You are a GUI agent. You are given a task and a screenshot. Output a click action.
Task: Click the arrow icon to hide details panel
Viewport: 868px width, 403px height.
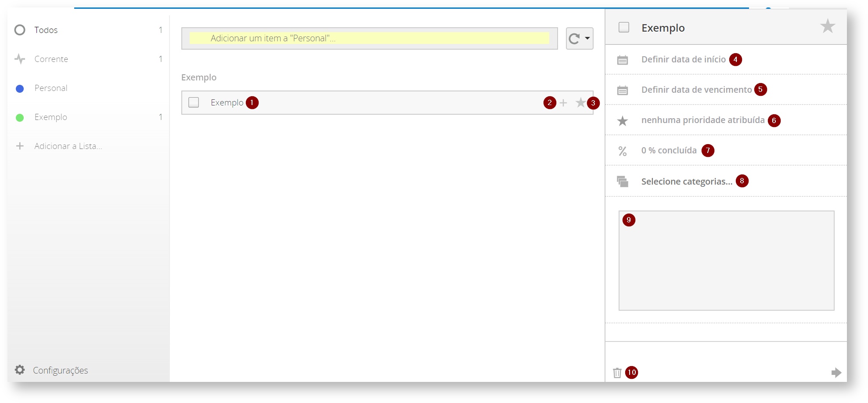(836, 373)
